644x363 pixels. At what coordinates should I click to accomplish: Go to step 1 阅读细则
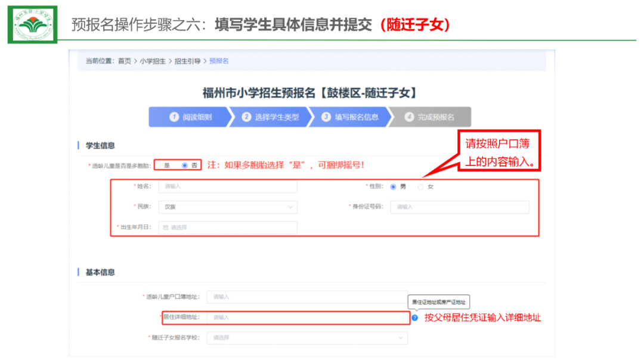190,117
